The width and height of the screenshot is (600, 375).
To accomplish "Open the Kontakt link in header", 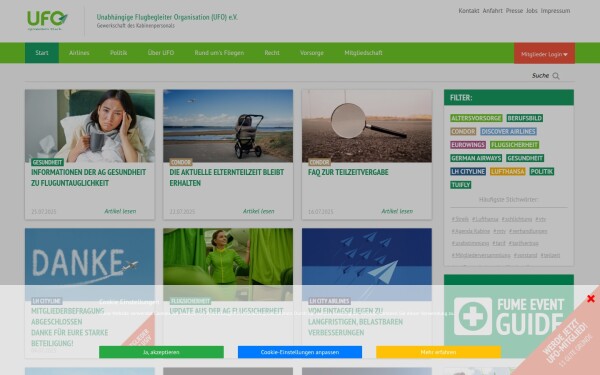I will (x=468, y=11).
